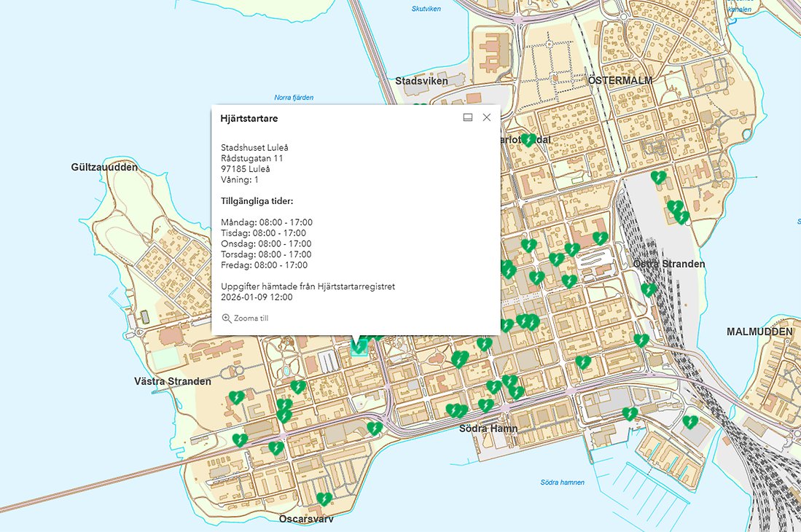This screenshot has height=532, width=801.
Task: Close the Hjärtstartare info popup
Action: [x=487, y=117]
